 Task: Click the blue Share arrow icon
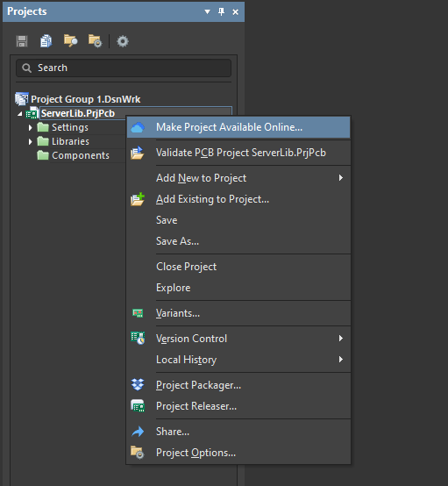point(138,432)
